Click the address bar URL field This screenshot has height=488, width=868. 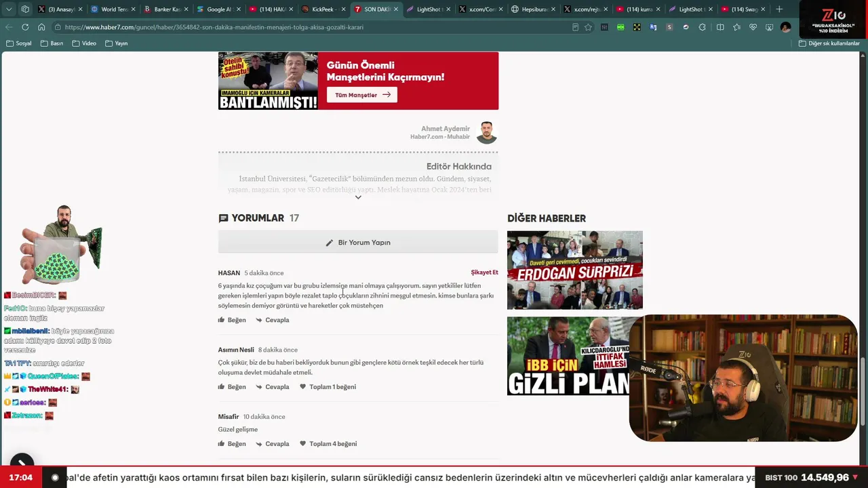[x=312, y=27]
